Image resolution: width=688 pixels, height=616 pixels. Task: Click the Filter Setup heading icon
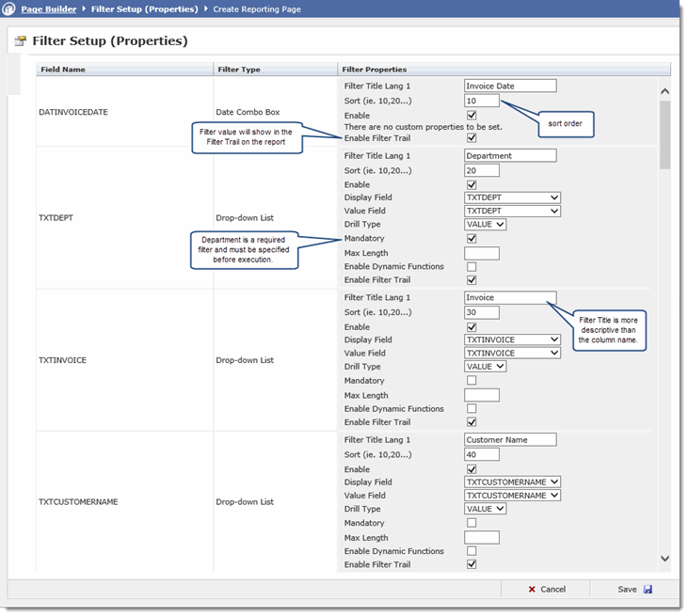click(x=20, y=41)
